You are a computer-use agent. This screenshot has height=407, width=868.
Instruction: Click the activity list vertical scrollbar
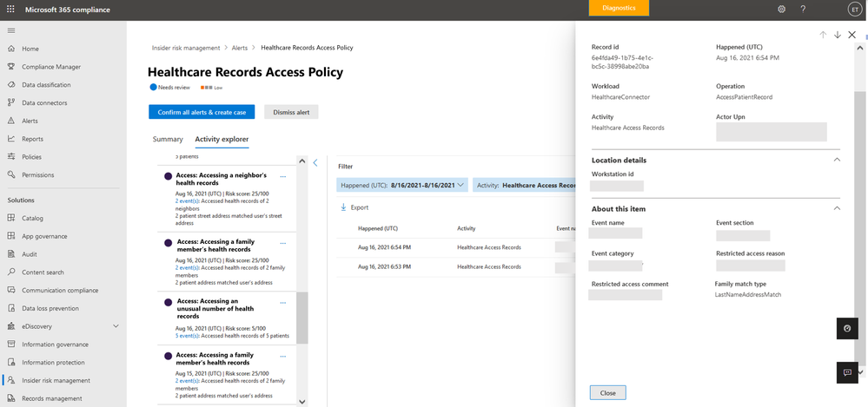click(x=302, y=317)
